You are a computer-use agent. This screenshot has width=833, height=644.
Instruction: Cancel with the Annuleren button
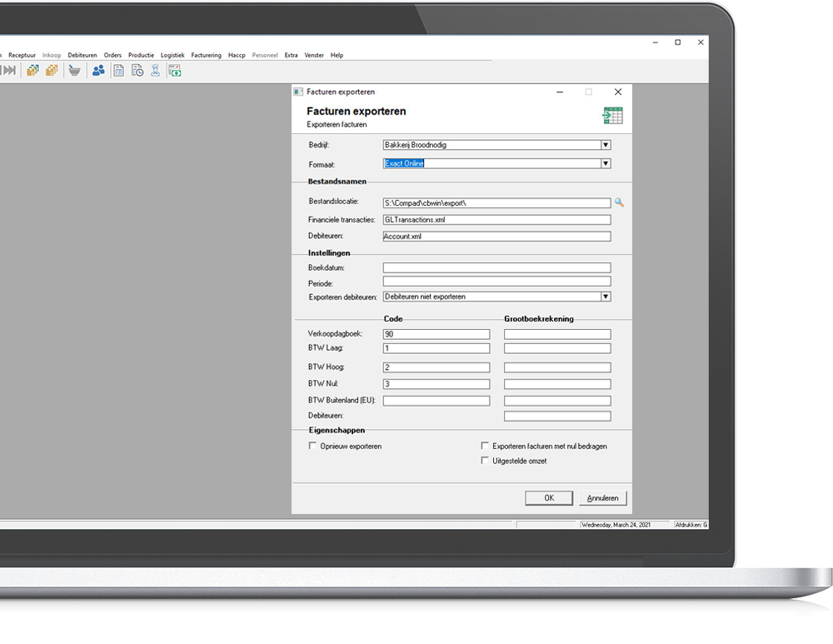coord(602,498)
